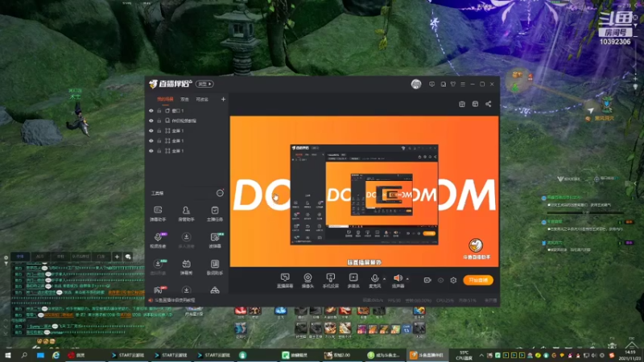Open the PK tool with red badge
Screen dimensions: 644x362
tap(159, 290)
